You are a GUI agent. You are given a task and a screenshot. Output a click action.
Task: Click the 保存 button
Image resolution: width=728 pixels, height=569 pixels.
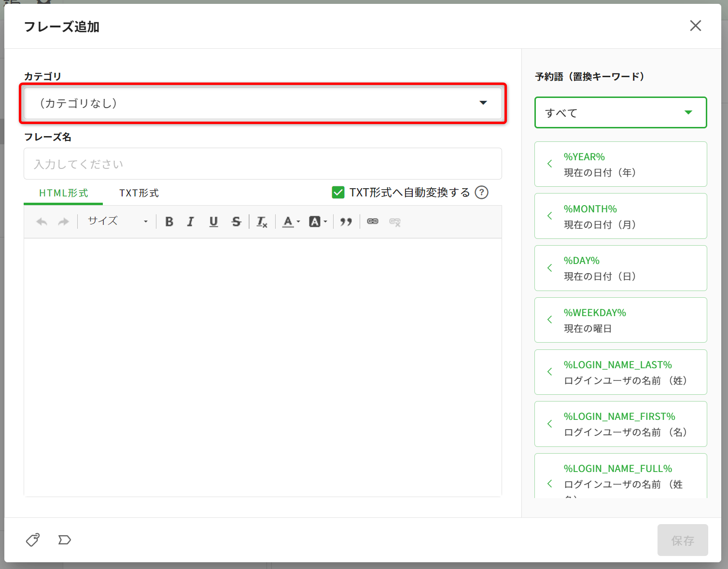click(x=682, y=540)
